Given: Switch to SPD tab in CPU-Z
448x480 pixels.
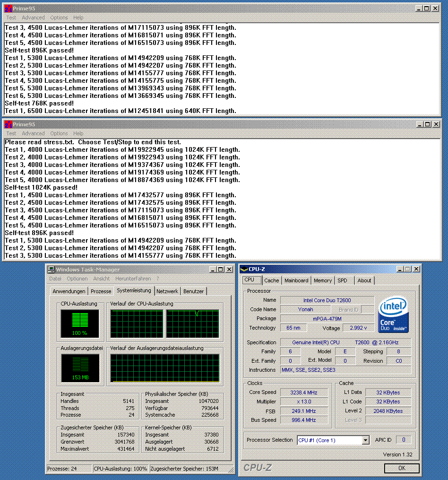Looking at the screenshot, I should click(344, 280).
